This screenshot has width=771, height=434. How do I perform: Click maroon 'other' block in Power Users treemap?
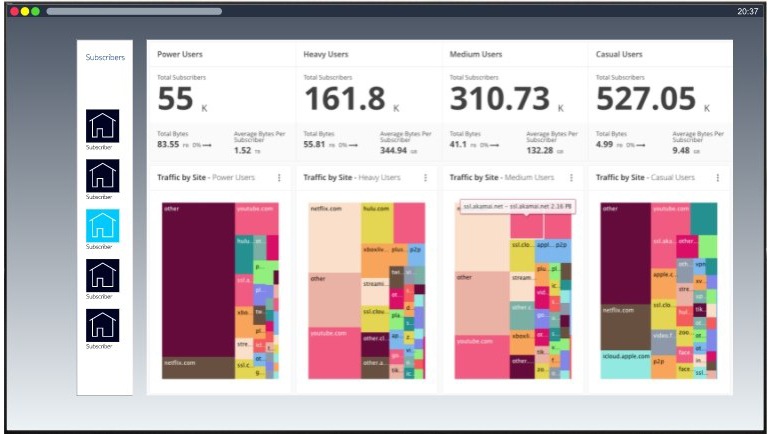click(x=198, y=280)
